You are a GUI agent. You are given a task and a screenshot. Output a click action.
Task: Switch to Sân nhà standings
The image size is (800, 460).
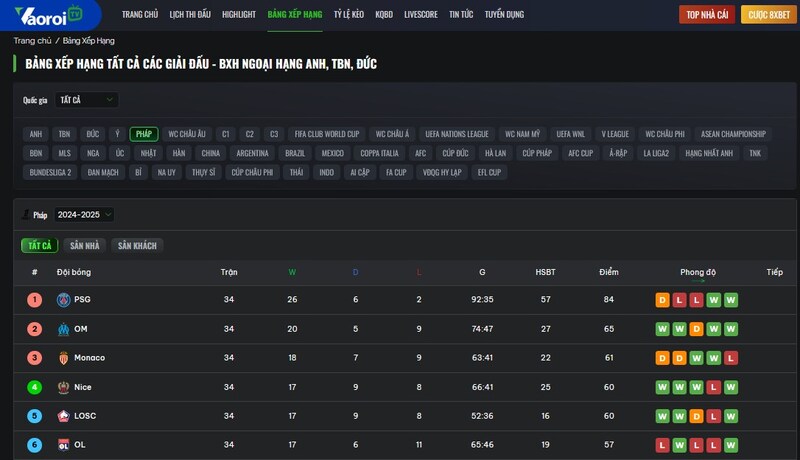85,246
